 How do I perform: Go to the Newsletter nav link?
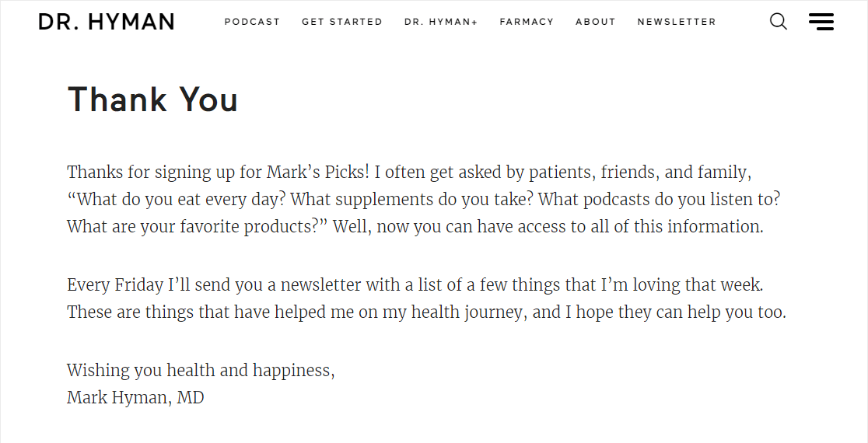pos(677,22)
